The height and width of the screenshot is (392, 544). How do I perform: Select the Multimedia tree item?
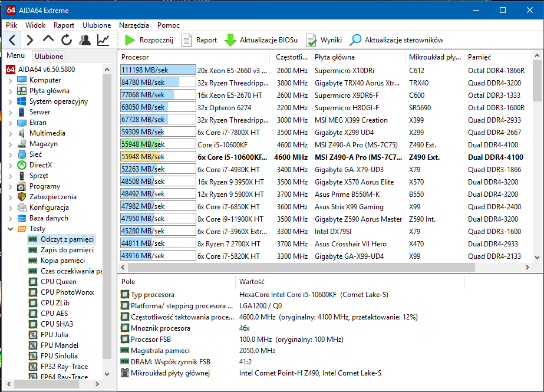[x=47, y=133]
